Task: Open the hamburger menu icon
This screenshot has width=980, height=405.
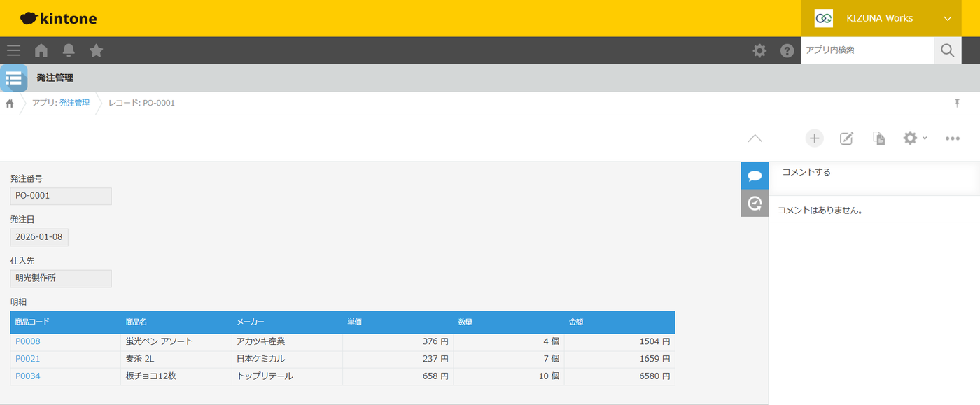Action: coord(13,50)
